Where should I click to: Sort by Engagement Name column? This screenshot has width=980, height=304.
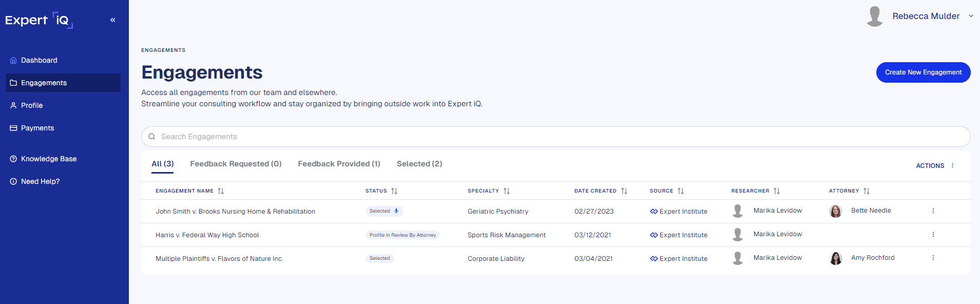pos(221,191)
